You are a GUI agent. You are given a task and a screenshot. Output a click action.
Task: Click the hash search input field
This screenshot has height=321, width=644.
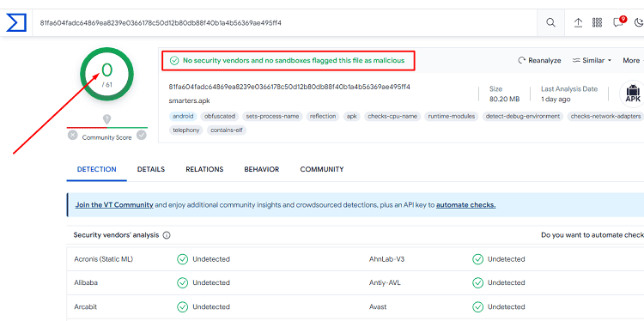pyautogui.click(x=284, y=22)
